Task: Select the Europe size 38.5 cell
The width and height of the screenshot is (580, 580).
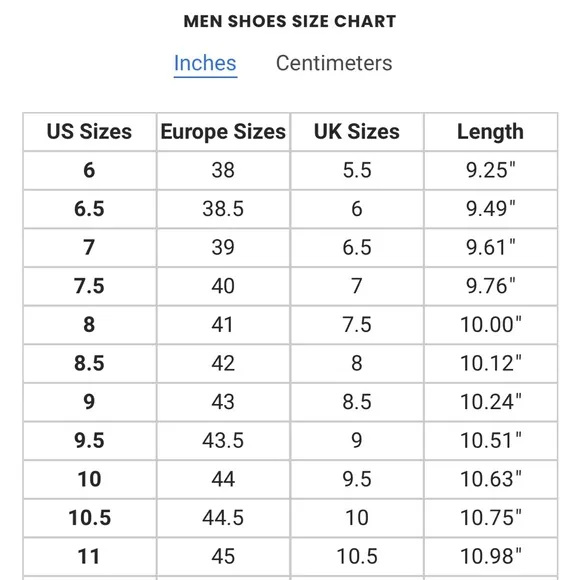Action: point(223,209)
